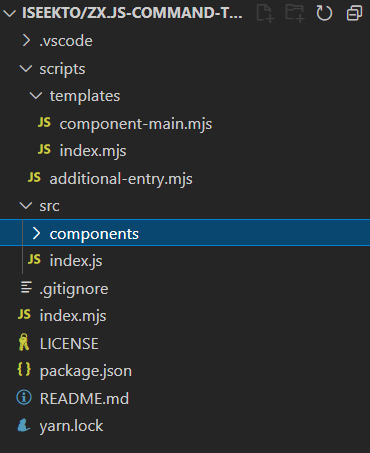This screenshot has width=370, height=453.
Task: Click the JS icon beside additional-entry.mjs
Action: coord(34,177)
